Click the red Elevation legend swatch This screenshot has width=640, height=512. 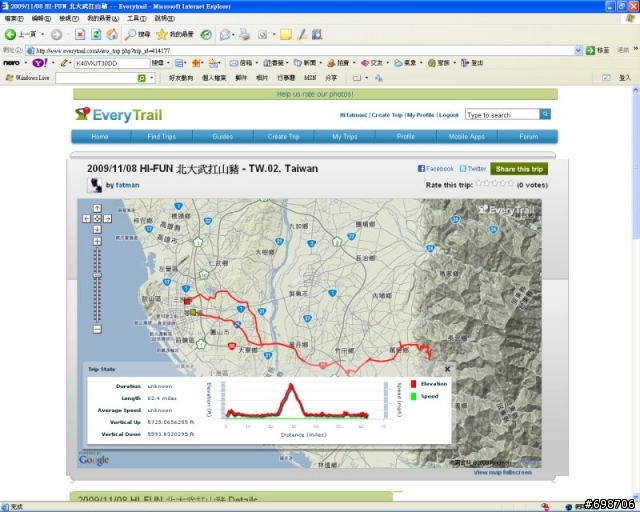coord(413,384)
